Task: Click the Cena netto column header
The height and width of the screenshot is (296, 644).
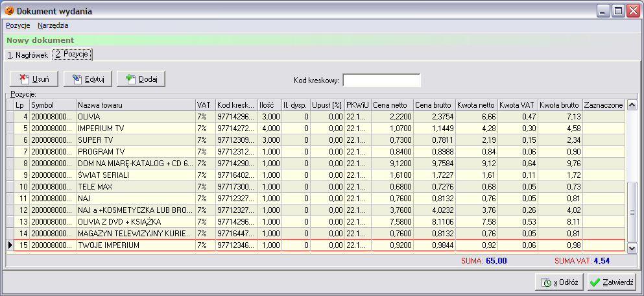Action: (392, 105)
